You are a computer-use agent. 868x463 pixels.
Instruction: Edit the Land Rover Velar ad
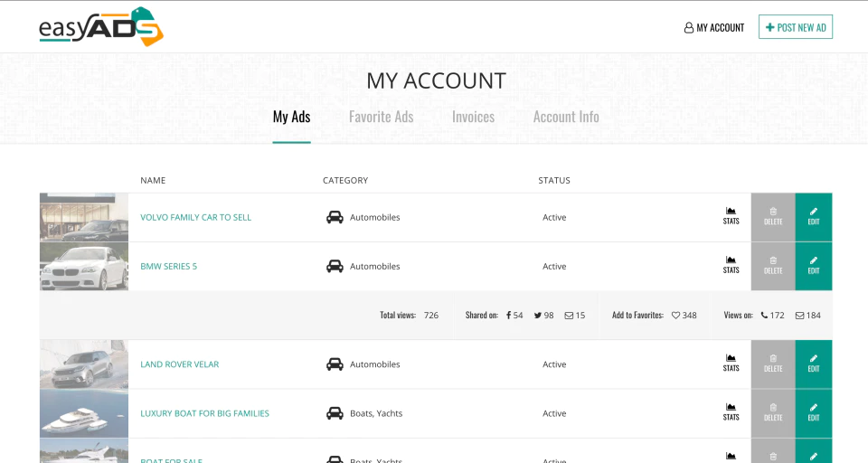(x=814, y=364)
